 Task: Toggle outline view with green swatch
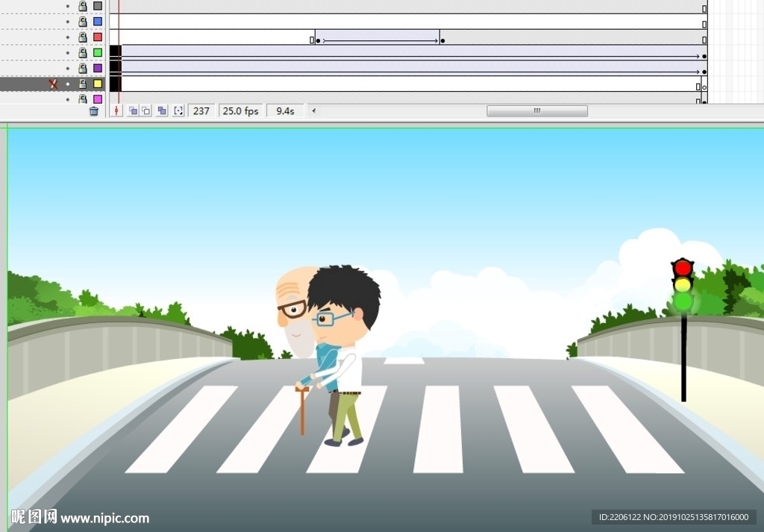click(98, 53)
